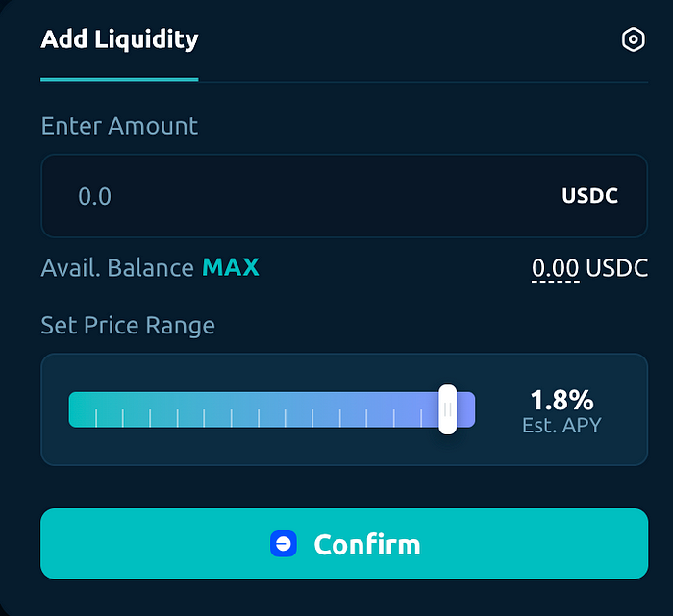
Task: Click the last tick mark before the handle
Action: (421, 418)
